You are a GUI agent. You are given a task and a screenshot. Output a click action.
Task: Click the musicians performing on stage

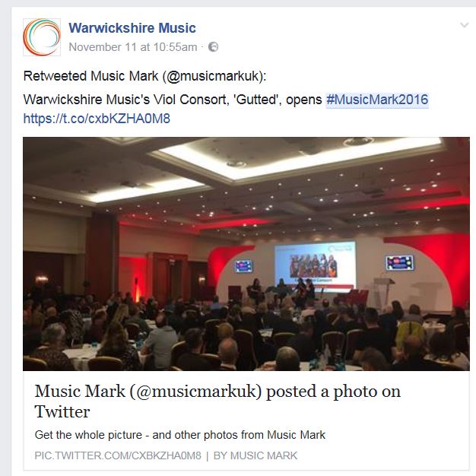click(x=282, y=290)
